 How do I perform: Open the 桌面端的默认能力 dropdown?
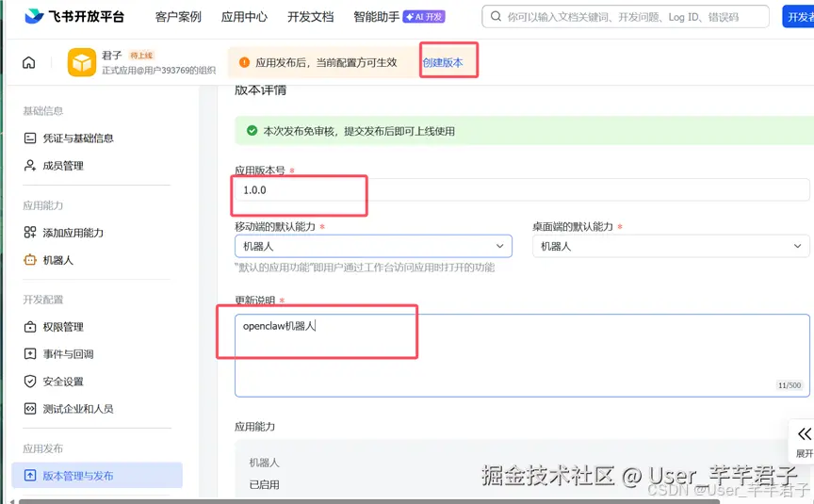coord(671,246)
